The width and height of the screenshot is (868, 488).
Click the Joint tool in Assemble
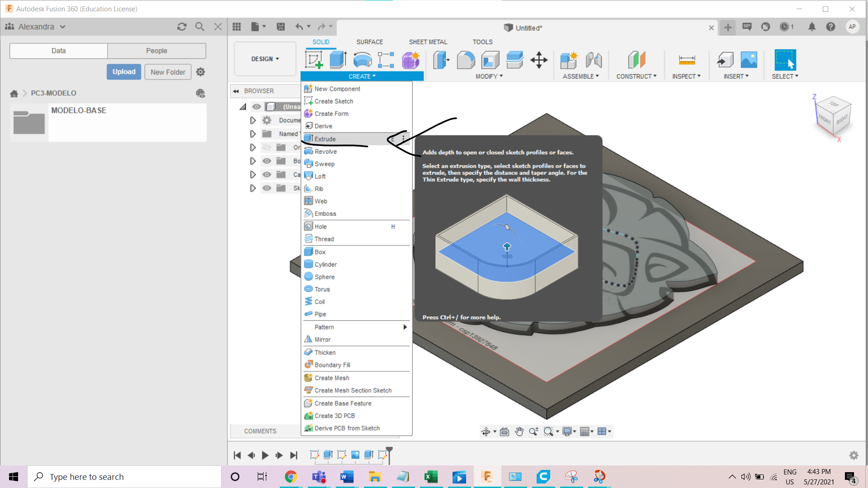[x=594, y=60]
